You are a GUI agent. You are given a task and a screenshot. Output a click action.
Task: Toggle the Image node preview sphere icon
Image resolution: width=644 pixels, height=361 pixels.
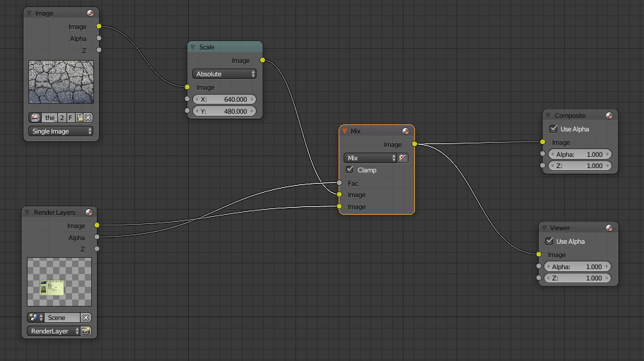coord(90,13)
